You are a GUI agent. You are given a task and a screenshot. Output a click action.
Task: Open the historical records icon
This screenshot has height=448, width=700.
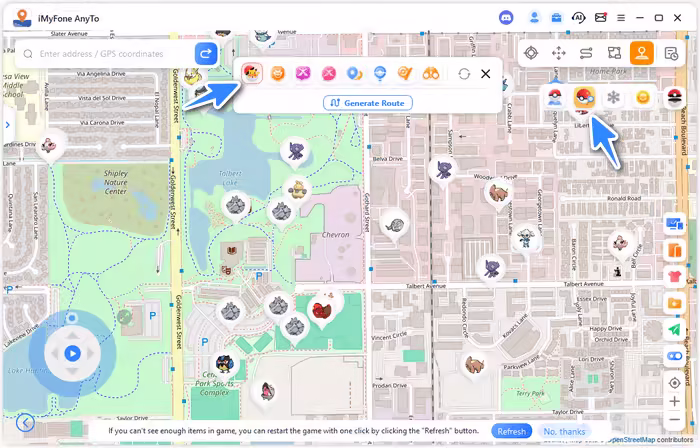click(671, 53)
